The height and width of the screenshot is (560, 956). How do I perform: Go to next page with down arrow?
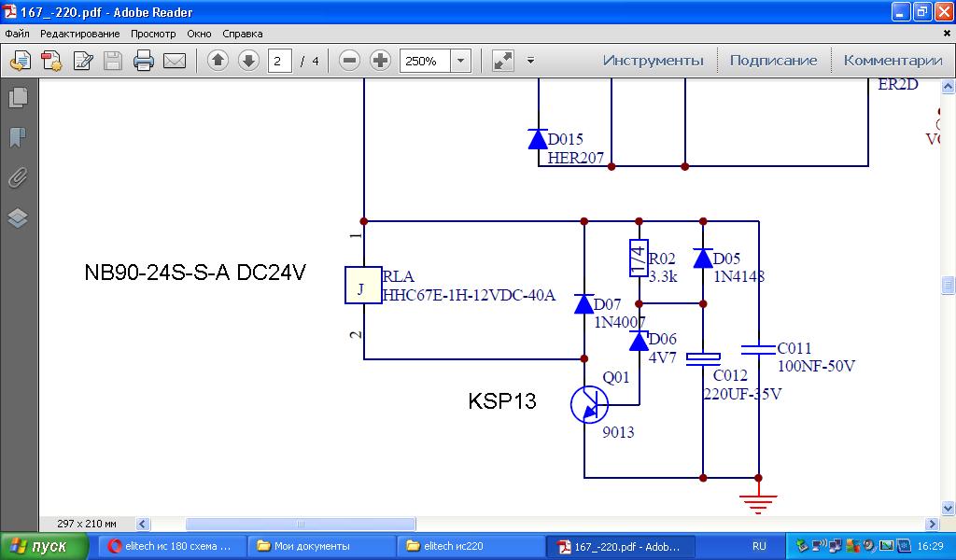pos(248,61)
